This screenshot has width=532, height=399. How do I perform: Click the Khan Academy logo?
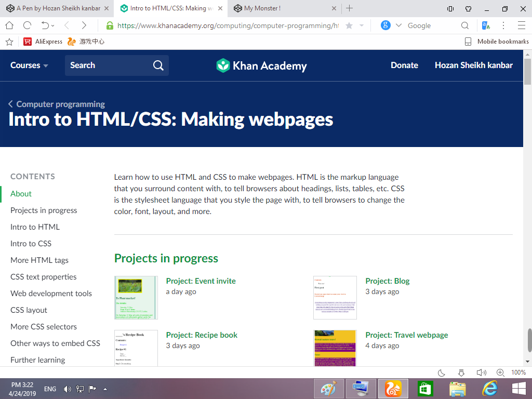261,65
